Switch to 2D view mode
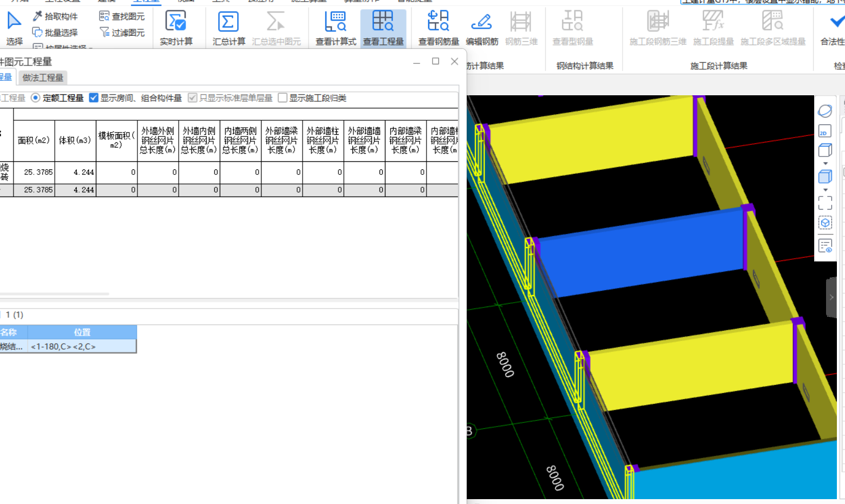 [825, 131]
